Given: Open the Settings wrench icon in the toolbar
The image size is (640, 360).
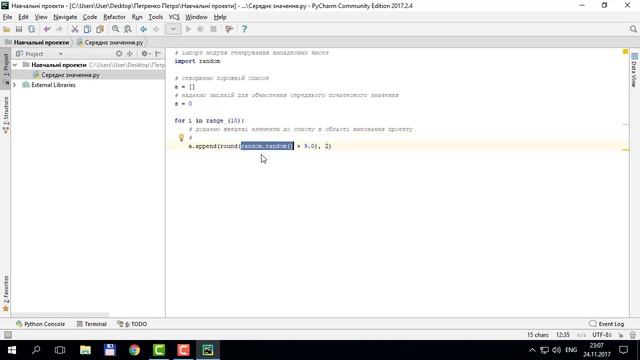Looking at the screenshot, I should pos(229,29).
